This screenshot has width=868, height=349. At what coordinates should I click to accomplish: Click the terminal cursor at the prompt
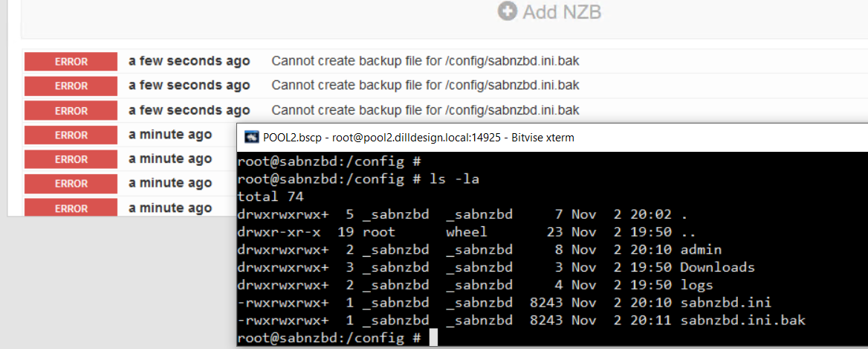point(433,337)
